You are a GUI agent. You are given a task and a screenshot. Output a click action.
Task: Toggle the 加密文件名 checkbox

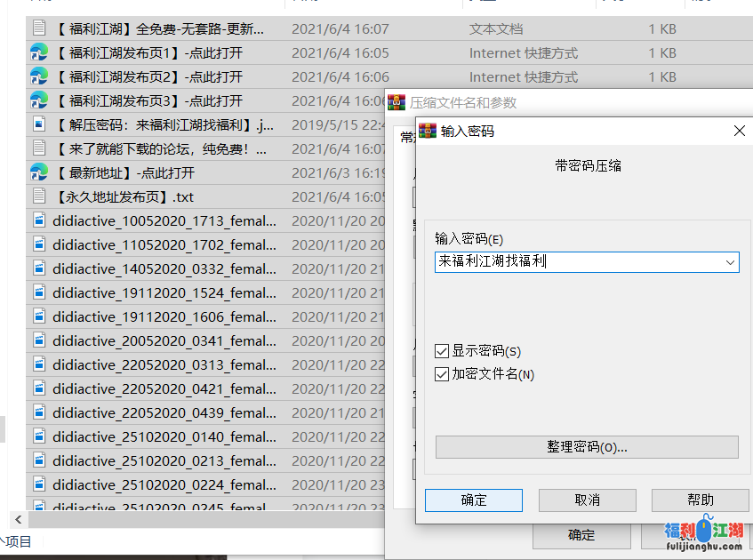[x=442, y=374]
